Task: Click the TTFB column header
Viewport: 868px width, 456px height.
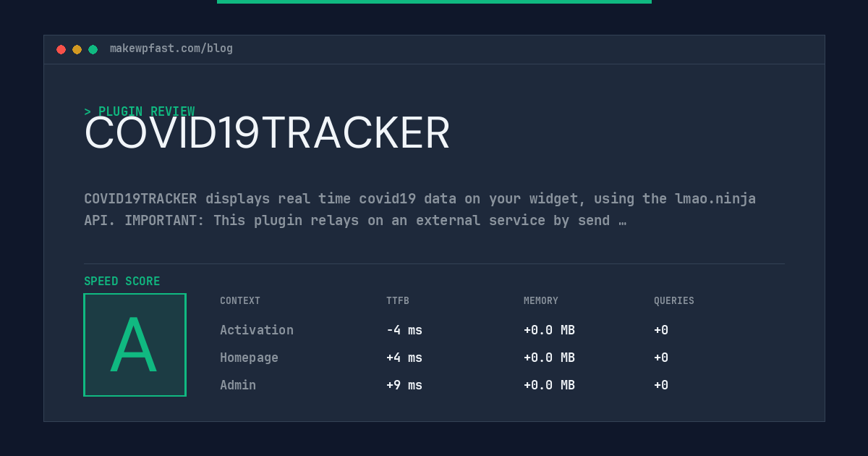Action: tap(398, 301)
